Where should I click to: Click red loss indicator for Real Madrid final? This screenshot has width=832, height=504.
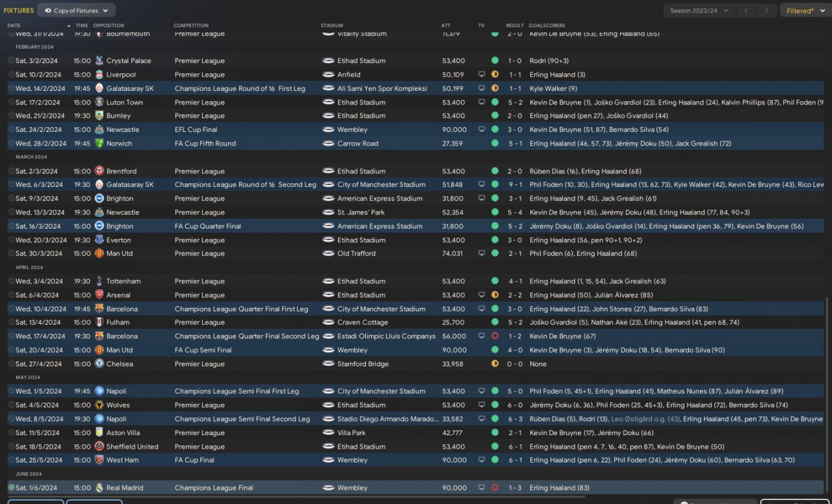tap(495, 488)
